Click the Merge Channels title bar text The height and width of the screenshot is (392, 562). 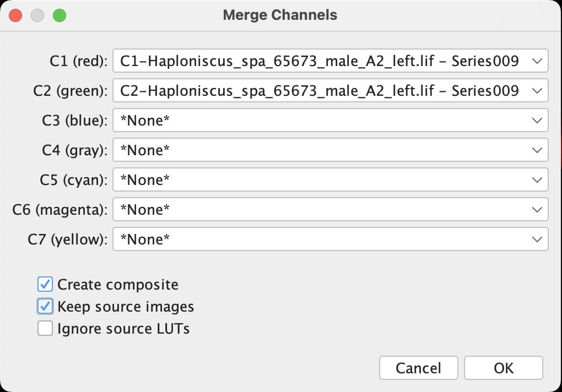pos(280,15)
